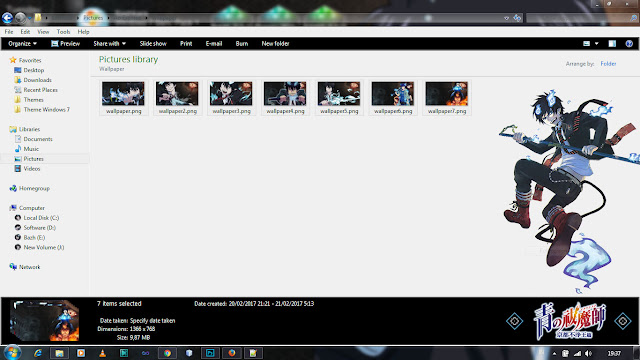
Task: Open the Videos library
Action: [27, 169]
